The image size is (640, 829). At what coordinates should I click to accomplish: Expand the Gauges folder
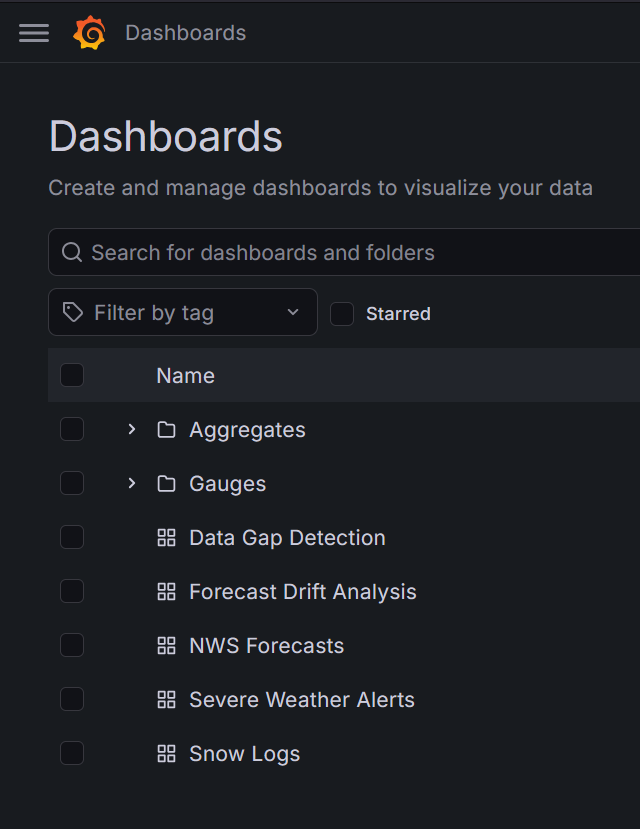pos(131,483)
